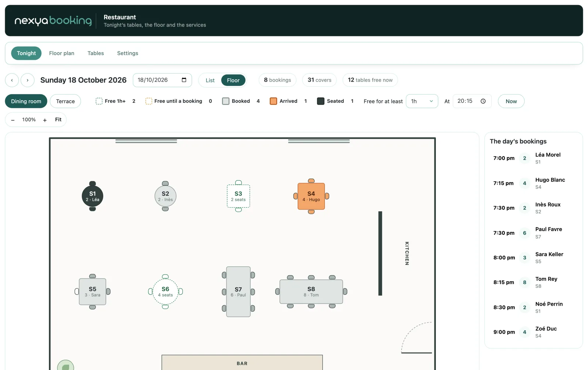Zoom in with the plus button

(45, 120)
